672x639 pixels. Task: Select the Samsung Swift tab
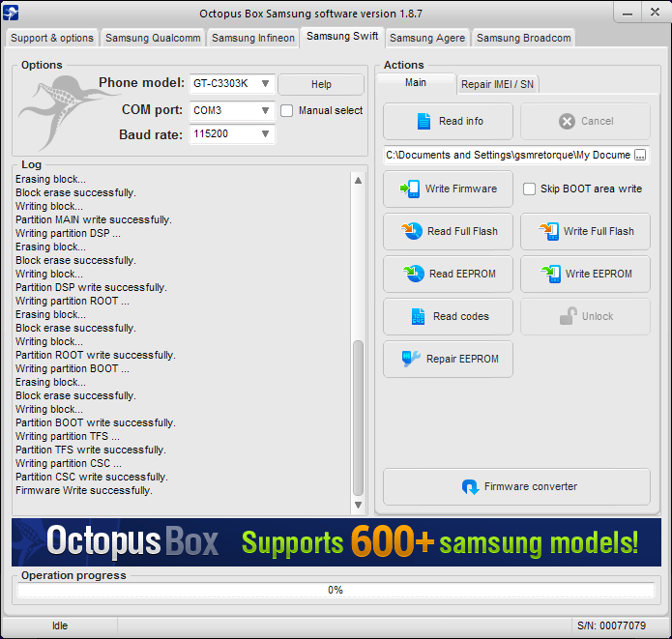coord(342,37)
